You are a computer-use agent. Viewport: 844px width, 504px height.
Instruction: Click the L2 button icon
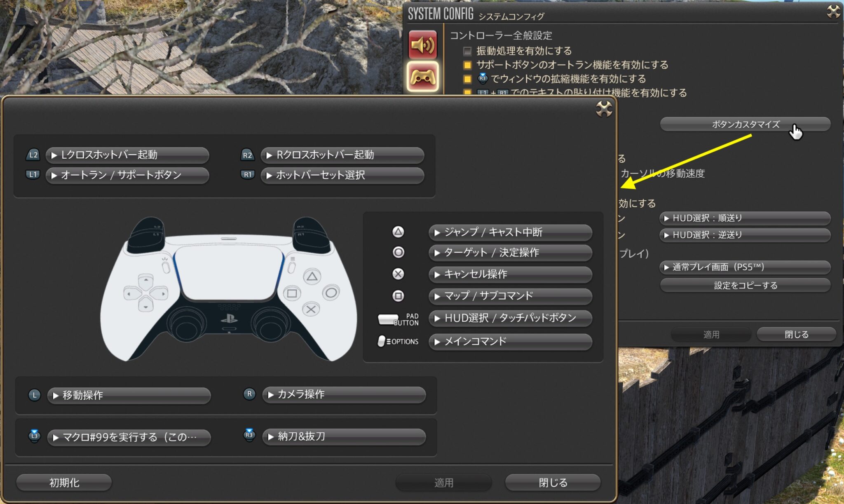[32, 155]
